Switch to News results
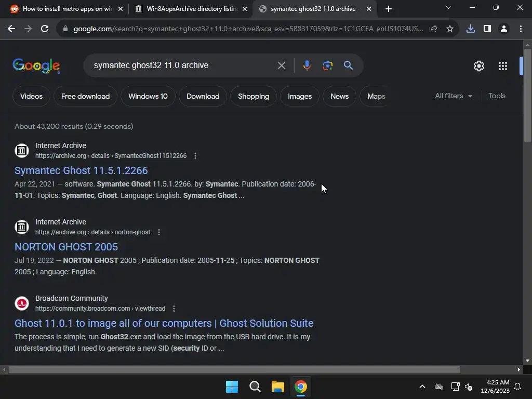532x399 pixels. click(340, 96)
